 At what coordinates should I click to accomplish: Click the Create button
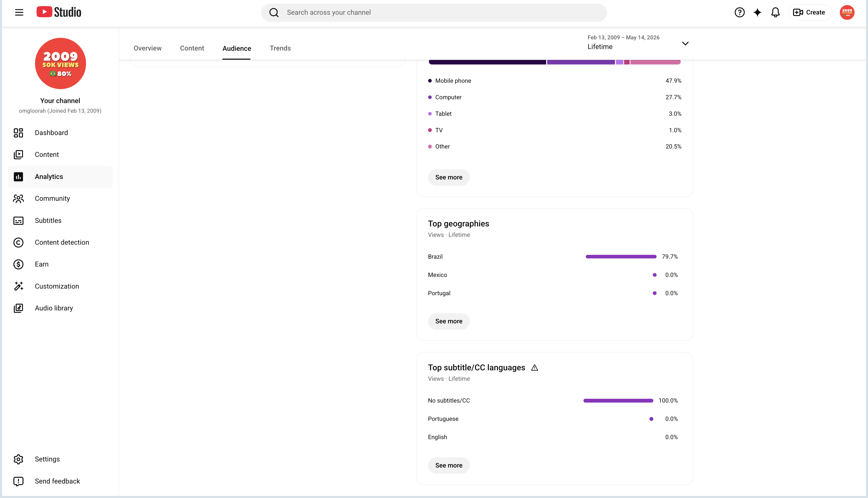tap(810, 12)
